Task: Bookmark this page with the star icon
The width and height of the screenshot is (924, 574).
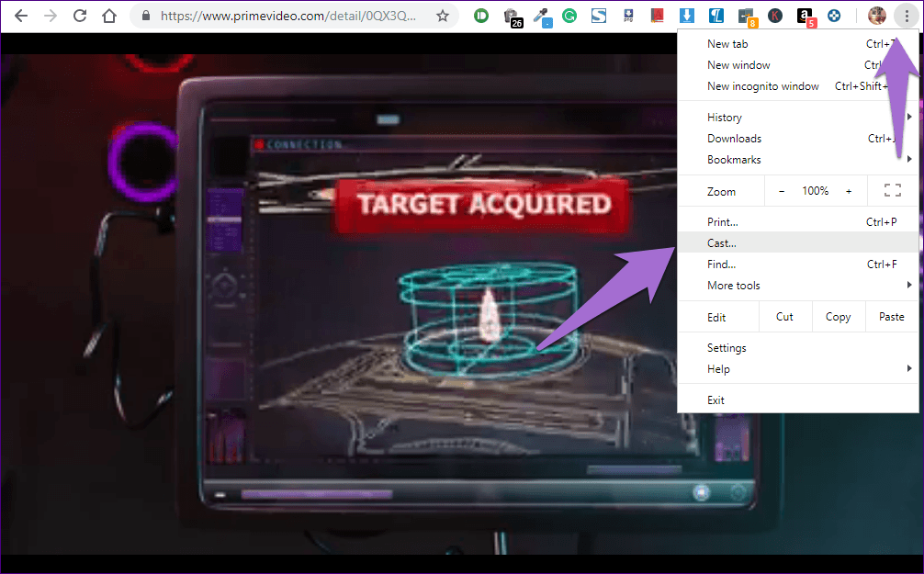Action: (x=442, y=16)
